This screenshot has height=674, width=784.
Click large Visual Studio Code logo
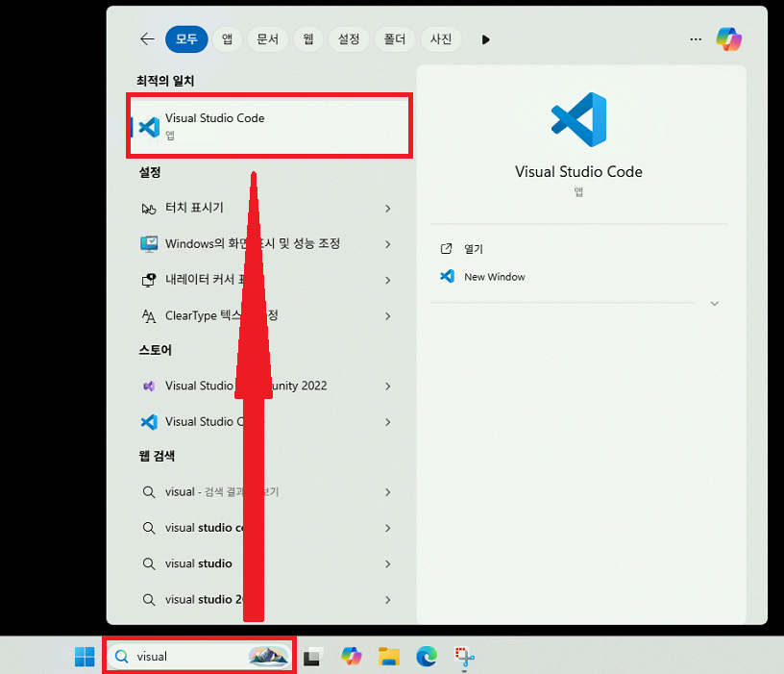[579, 119]
